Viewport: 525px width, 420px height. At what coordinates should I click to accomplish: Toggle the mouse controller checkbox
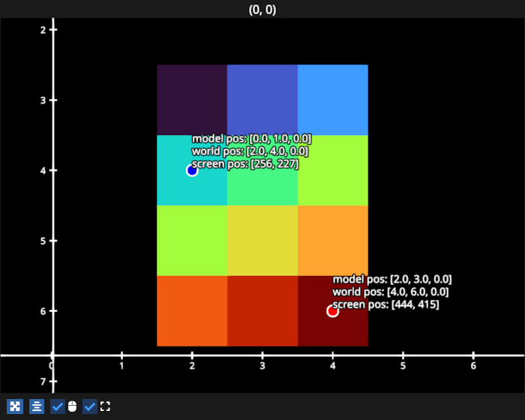click(x=58, y=406)
